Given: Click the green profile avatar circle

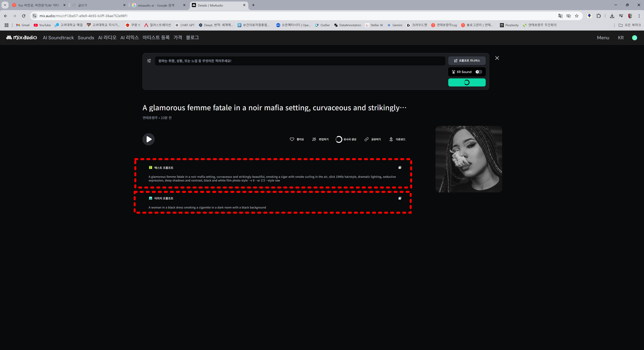Looking at the screenshot, I should point(634,38).
